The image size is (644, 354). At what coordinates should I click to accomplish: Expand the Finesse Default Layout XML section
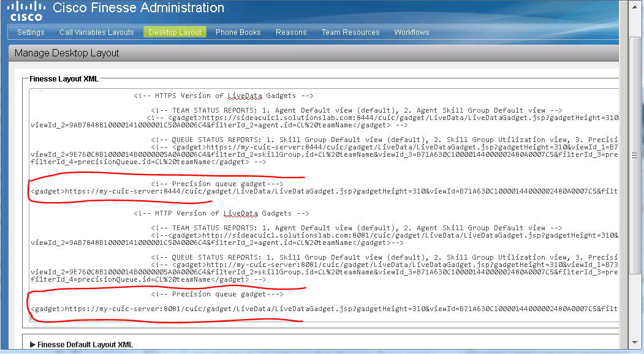coord(81,345)
